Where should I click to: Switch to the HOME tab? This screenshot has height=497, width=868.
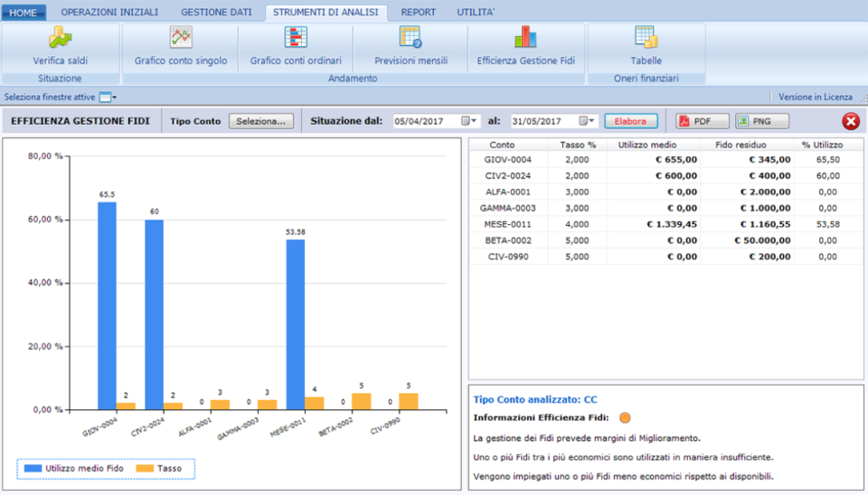24,13
